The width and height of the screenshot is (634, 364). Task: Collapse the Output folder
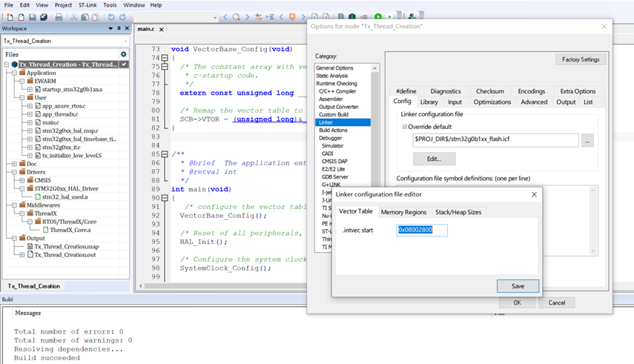click(x=14, y=238)
